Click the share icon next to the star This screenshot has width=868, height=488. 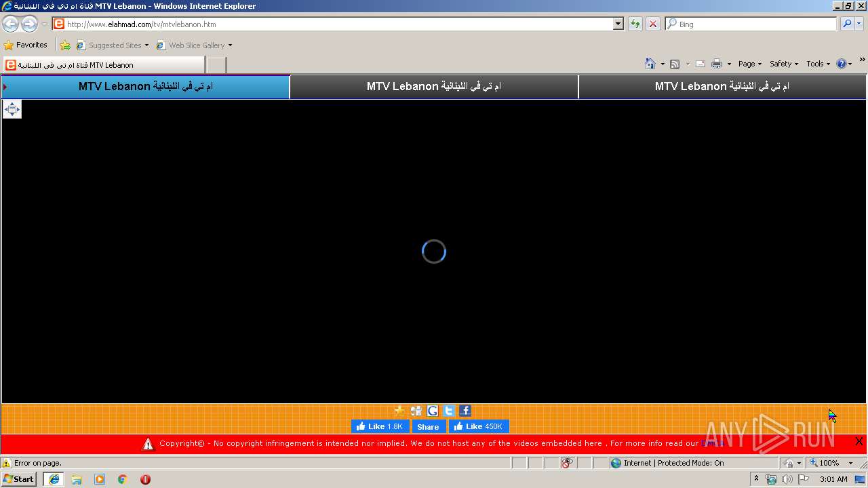(x=416, y=411)
